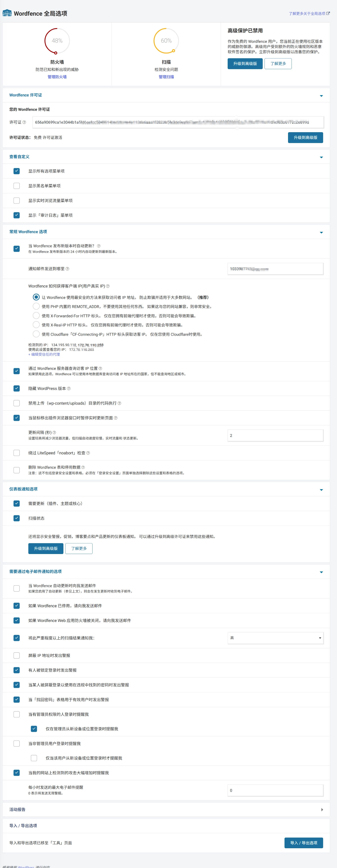Open 管理防火墙 link
The image size is (337, 868).
pyautogui.click(x=57, y=77)
